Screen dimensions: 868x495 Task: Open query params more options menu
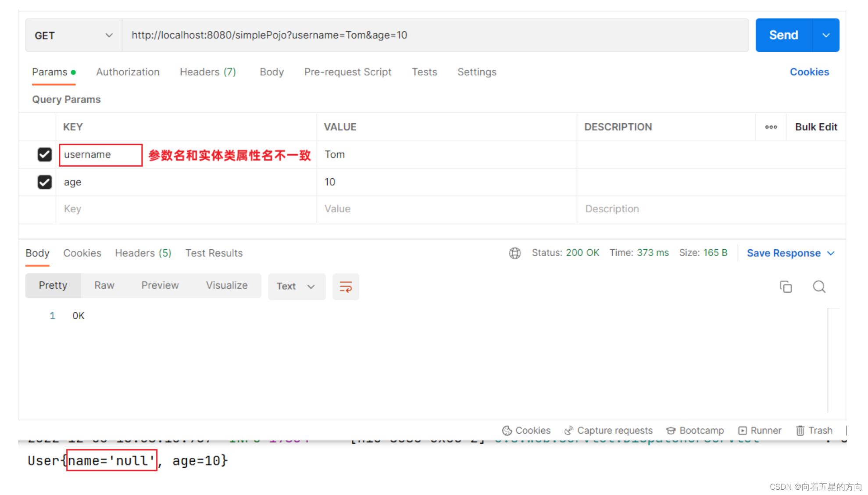[771, 127]
